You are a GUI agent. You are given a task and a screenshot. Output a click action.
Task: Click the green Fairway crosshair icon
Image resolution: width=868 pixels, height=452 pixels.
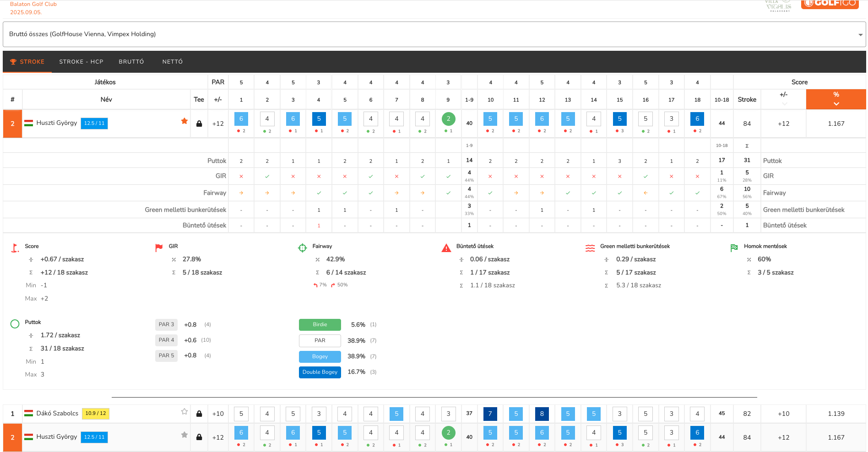pos(302,248)
